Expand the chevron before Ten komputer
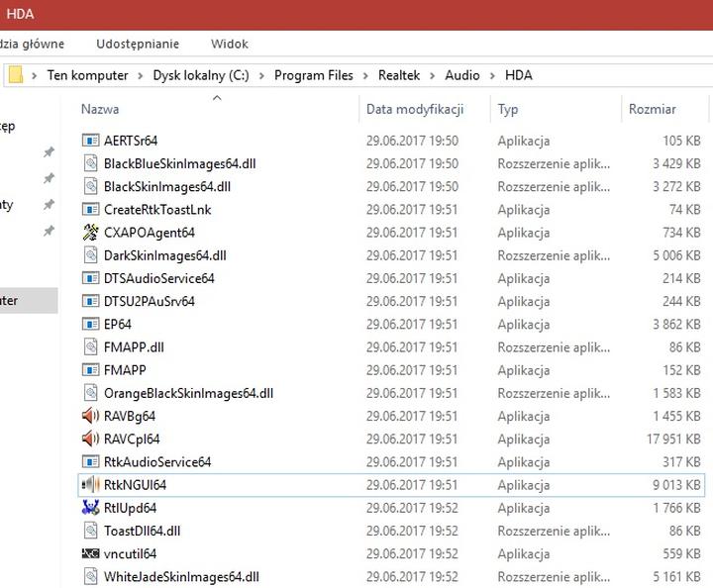713x588 pixels. [34, 76]
